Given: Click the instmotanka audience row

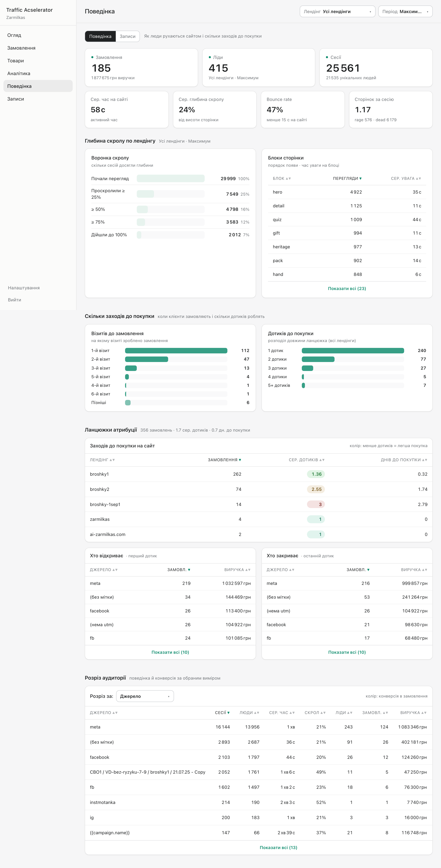Looking at the screenshot, I should [259, 802].
